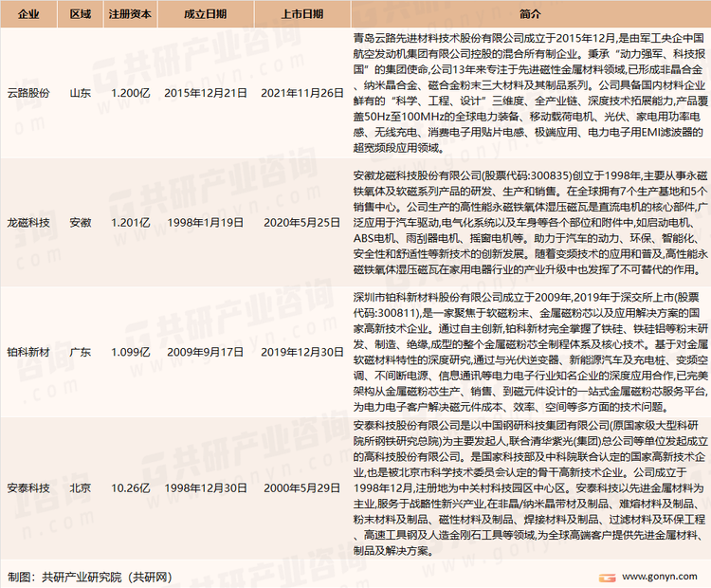Click the 企业 column header
This screenshot has height=588, width=711.
[28, 14]
